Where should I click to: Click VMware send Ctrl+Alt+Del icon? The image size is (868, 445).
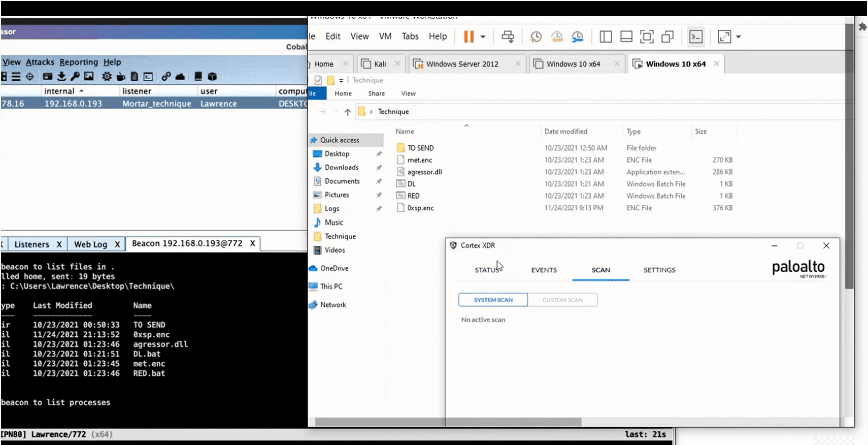click(508, 37)
